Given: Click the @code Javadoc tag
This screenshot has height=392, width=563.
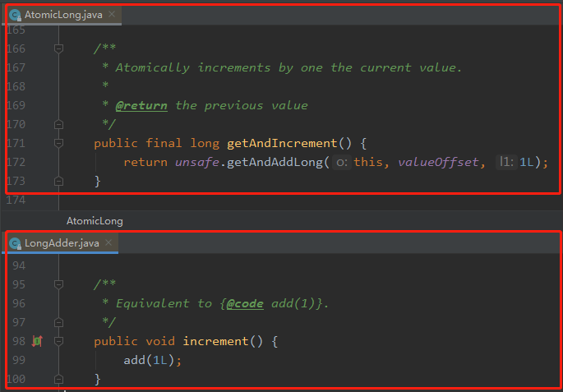Looking at the screenshot, I should coord(245,304).
